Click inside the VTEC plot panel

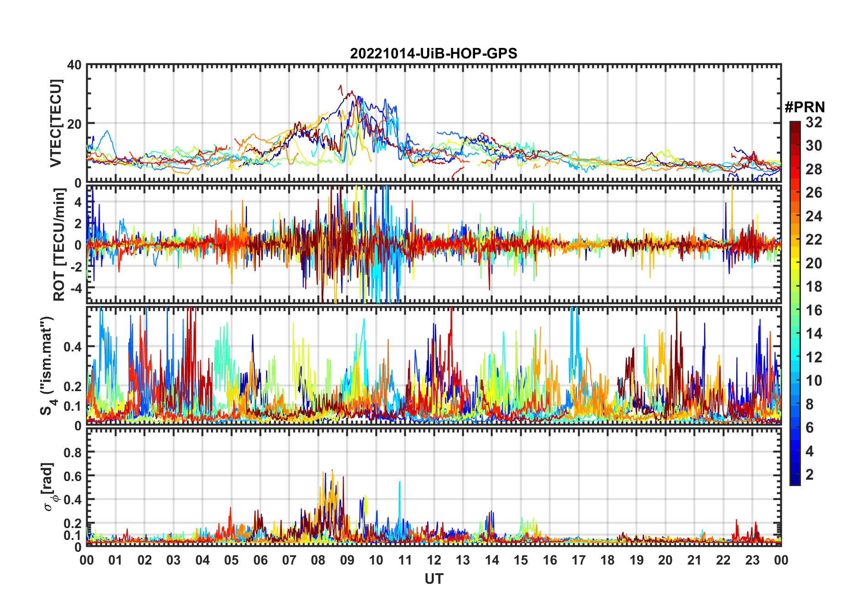434,123
